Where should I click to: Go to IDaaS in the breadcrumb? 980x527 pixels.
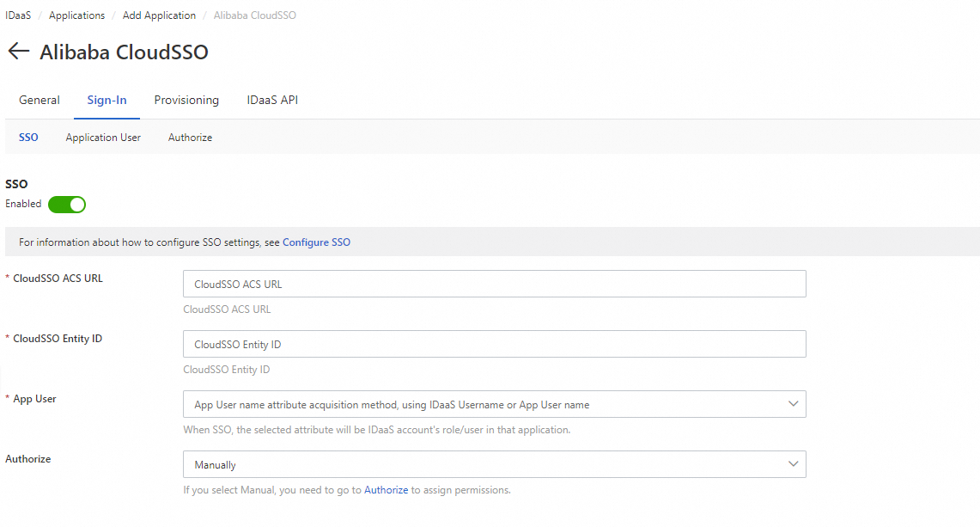pyautogui.click(x=18, y=15)
